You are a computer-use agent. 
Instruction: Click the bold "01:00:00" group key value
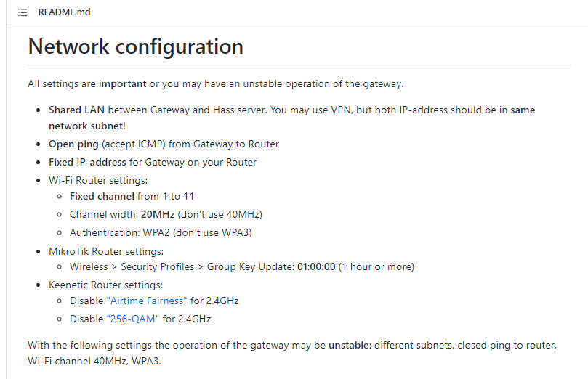pyautogui.click(x=316, y=266)
